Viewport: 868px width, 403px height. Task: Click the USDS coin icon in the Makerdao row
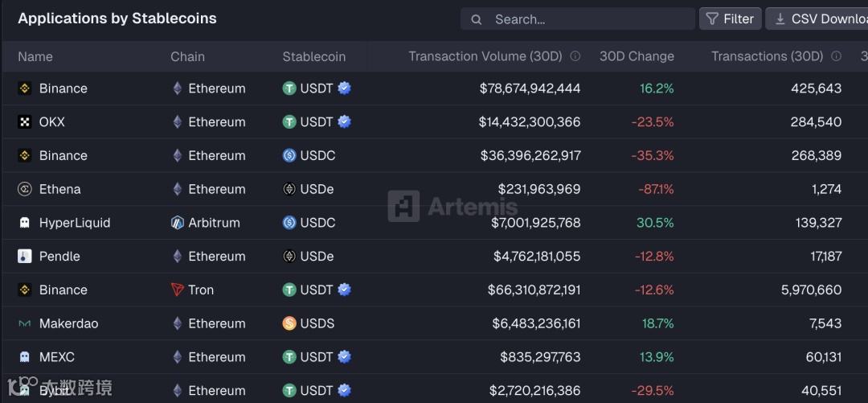[x=289, y=323]
